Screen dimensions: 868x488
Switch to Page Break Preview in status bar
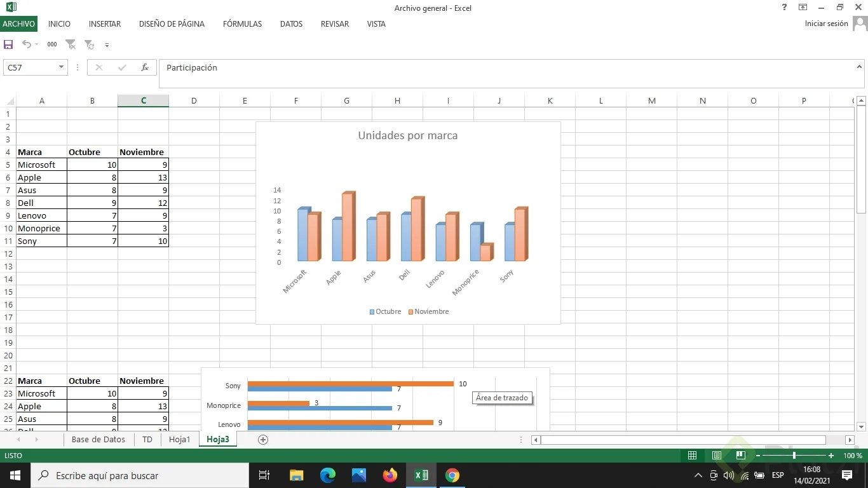[740, 456]
